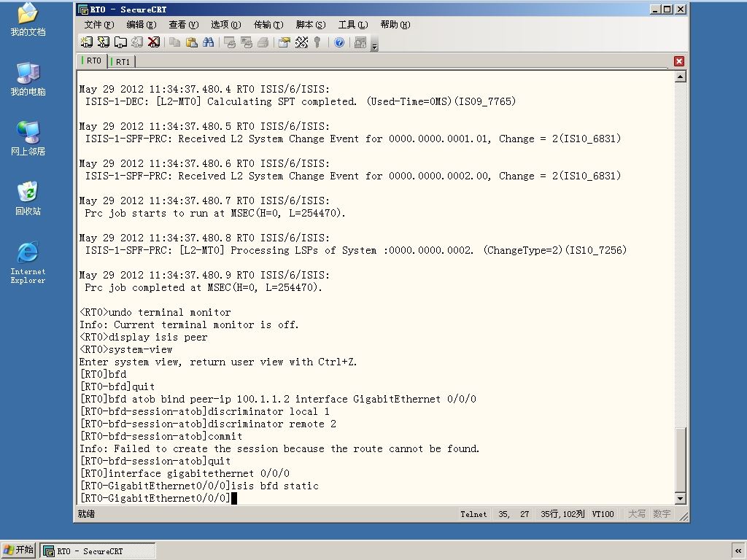Click the blue Help question icon
This screenshot has height=560, width=747.
pos(339,42)
